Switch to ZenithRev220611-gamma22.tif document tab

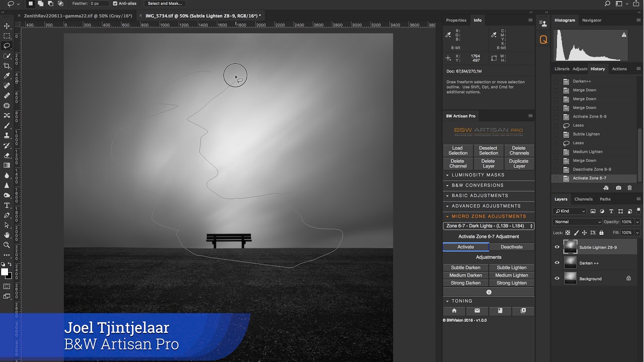pos(78,16)
